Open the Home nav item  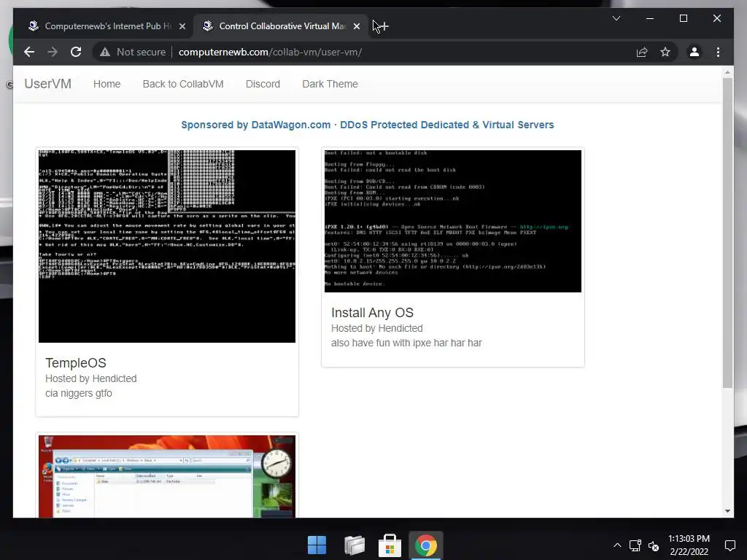107,84
